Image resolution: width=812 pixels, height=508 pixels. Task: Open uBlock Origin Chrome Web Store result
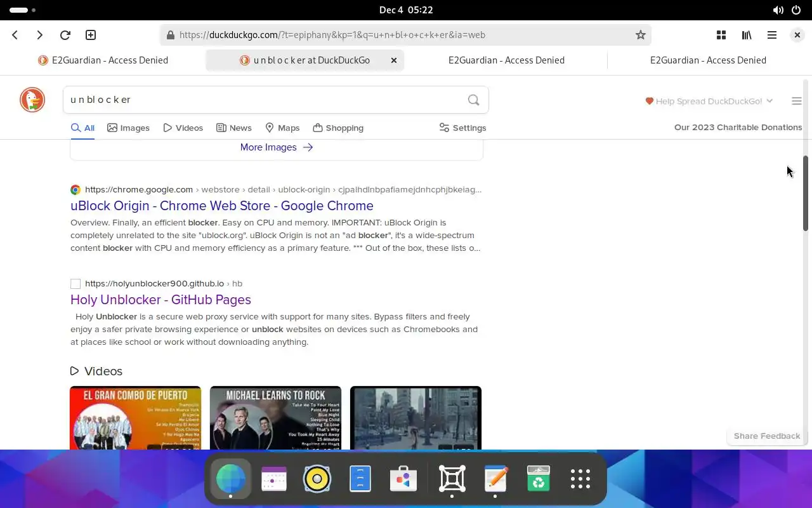[222, 206]
